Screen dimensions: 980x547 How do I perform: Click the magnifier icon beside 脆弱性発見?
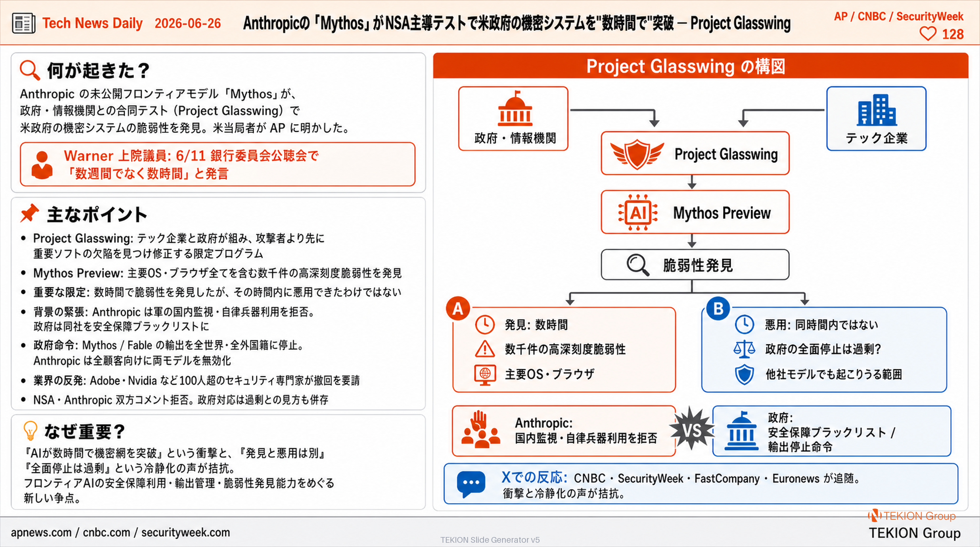pyautogui.click(x=638, y=265)
